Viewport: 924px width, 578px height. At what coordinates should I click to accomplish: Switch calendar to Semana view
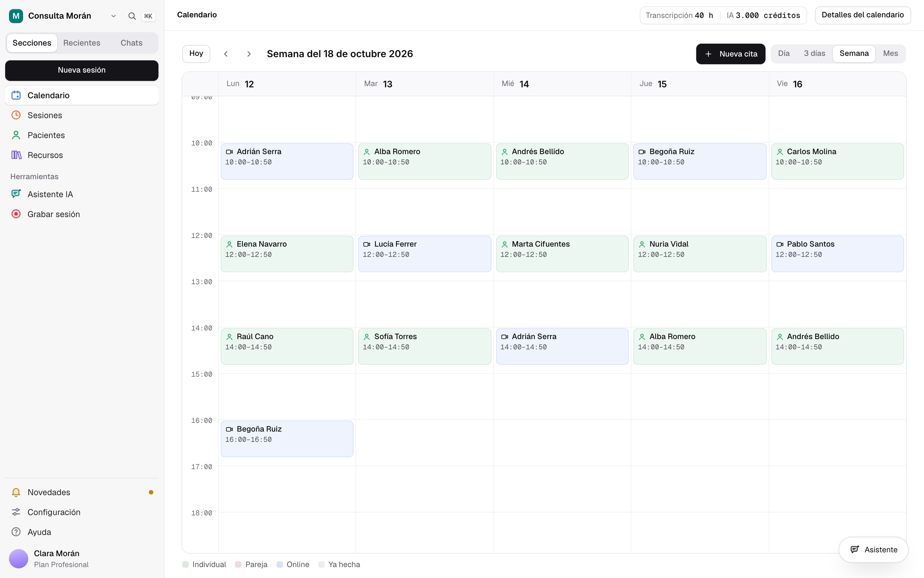coord(854,54)
